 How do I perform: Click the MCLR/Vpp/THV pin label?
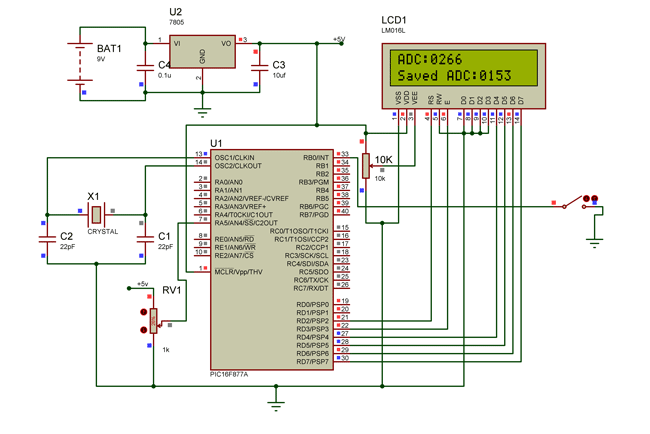tap(238, 272)
